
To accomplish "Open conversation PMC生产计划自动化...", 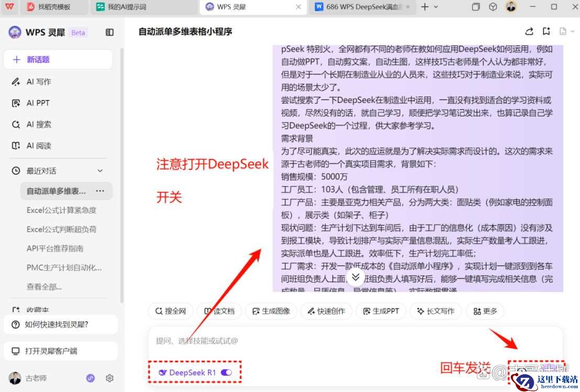I will [x=64, y=268].
